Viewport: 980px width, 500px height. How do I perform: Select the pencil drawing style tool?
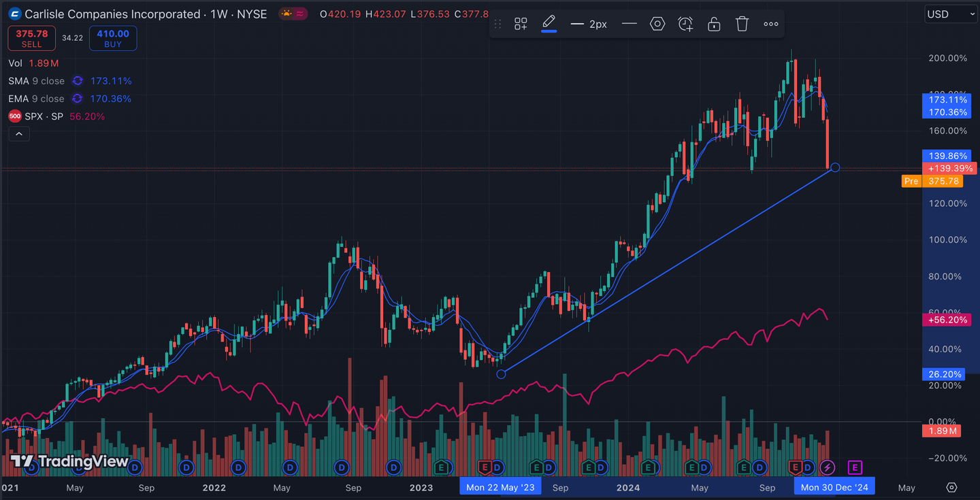[549, 23]
